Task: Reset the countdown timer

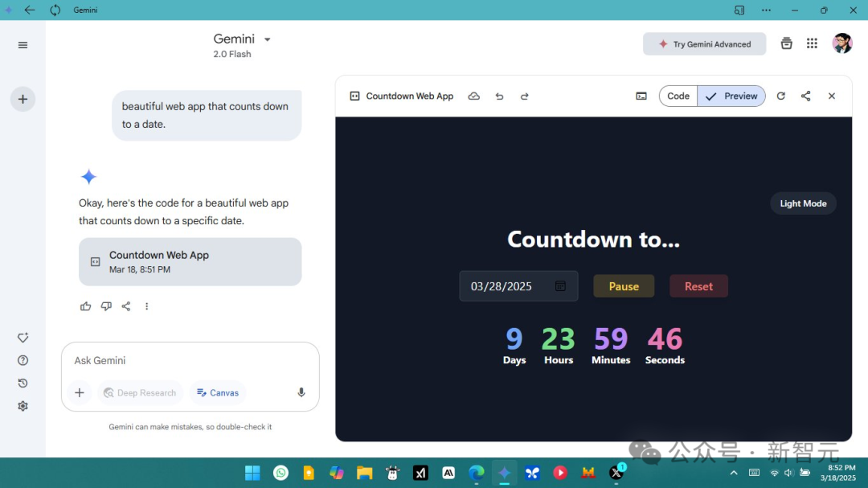Action: coord(698,286)
